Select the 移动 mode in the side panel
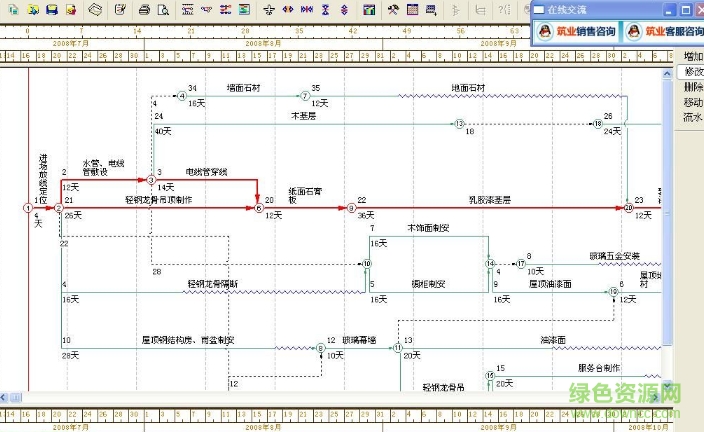This screenshot has width=704, height=432. coord(693,102)
